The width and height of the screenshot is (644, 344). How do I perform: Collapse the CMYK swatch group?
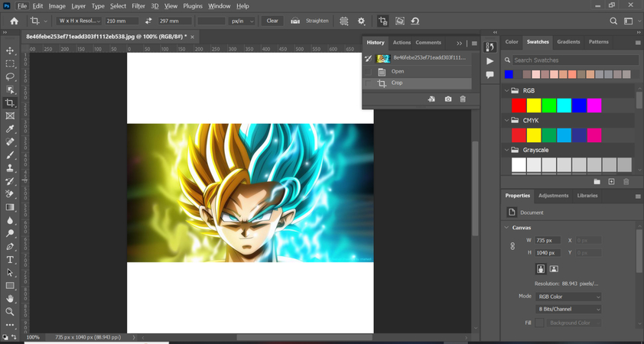[506, 120]
